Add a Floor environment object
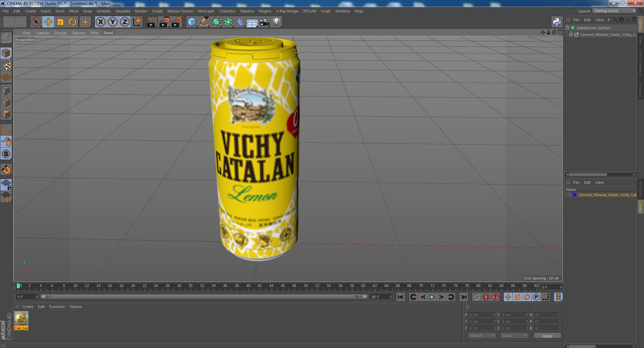Image resolution: width=644 pixels, height=348 pixels. [x=252, y=22]
